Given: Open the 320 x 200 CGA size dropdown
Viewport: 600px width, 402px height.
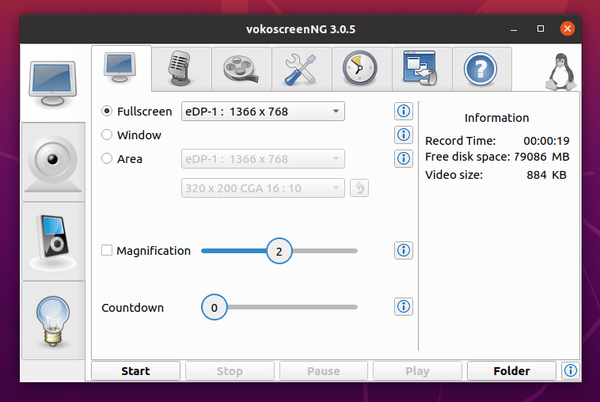Looking at the screenshot, I should [263, 188].
